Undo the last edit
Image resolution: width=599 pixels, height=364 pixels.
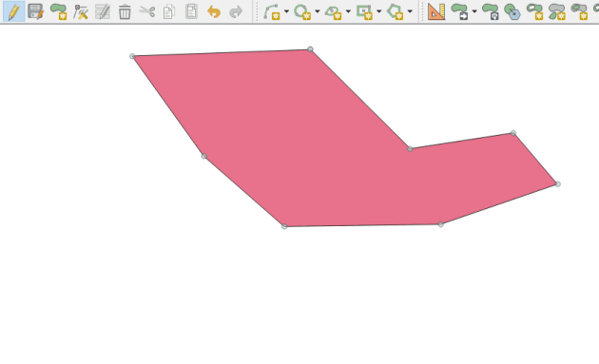[214, 11]
